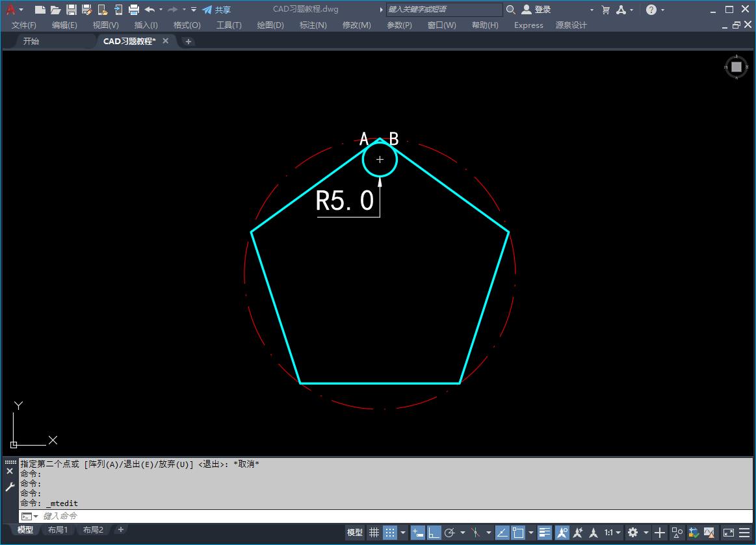Show annotation objects icon in status bar
This screenshot has height=545, width=756.
[562, 533]
